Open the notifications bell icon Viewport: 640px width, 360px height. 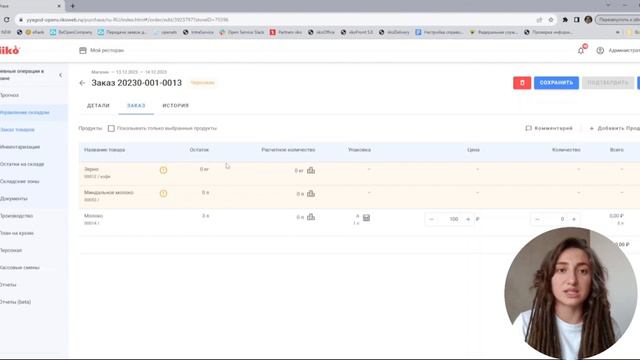click(581, 50)
